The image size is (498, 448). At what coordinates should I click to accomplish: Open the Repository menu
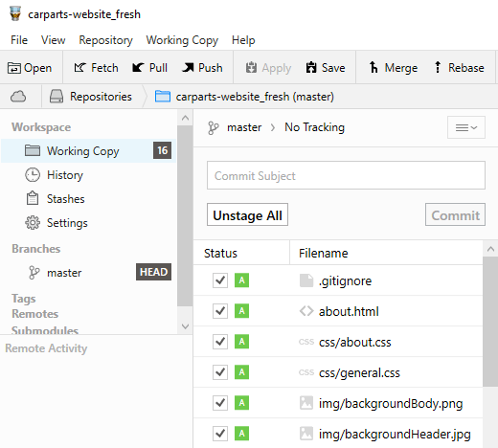pos(105,40)
